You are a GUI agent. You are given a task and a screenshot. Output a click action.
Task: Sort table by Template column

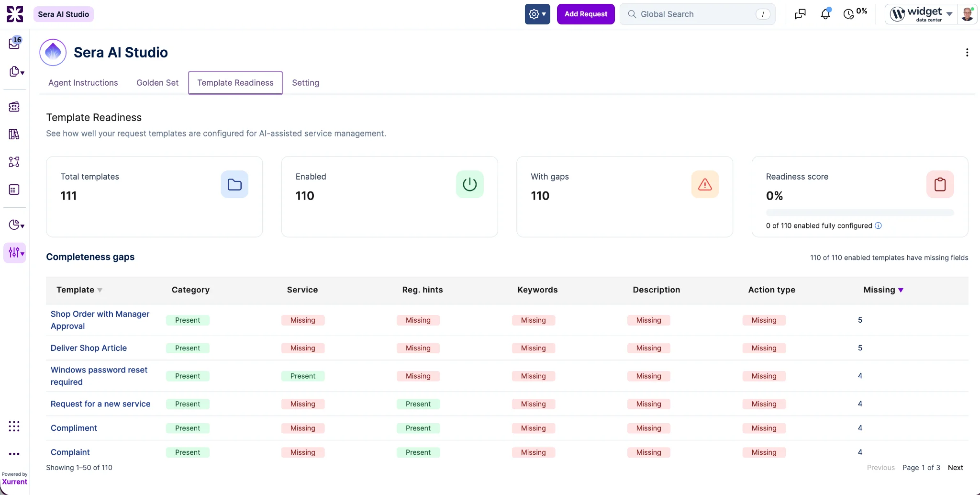pyautogui.click(x=79, y=290)
